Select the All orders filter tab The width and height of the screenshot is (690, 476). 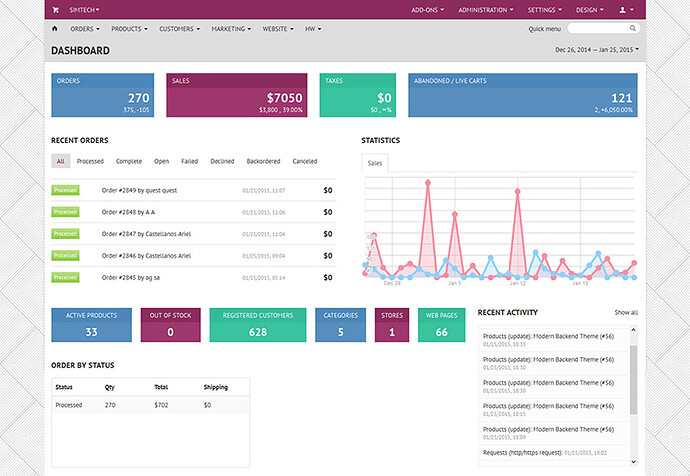click(60, 161)
